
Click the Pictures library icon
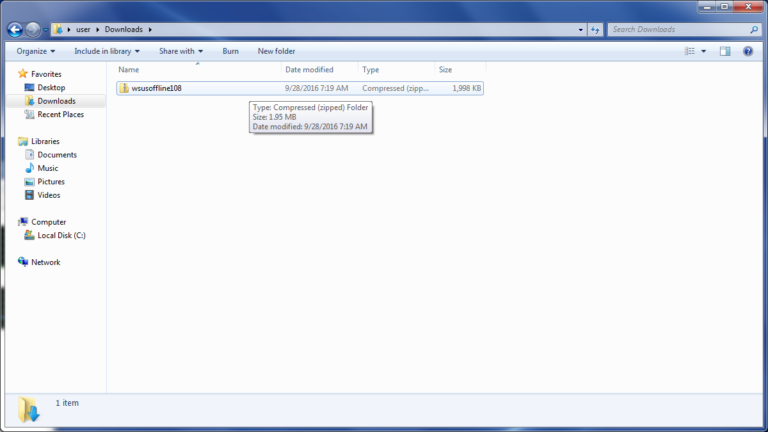29,181
